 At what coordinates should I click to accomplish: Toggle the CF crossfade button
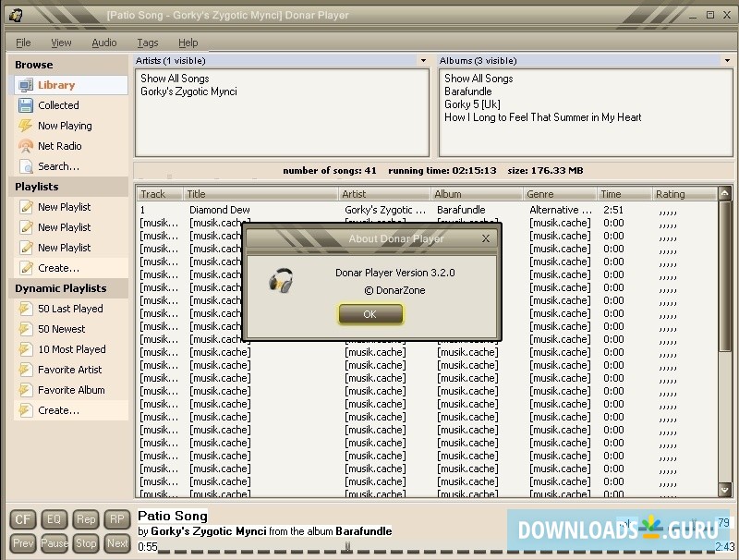click(22, 519)
